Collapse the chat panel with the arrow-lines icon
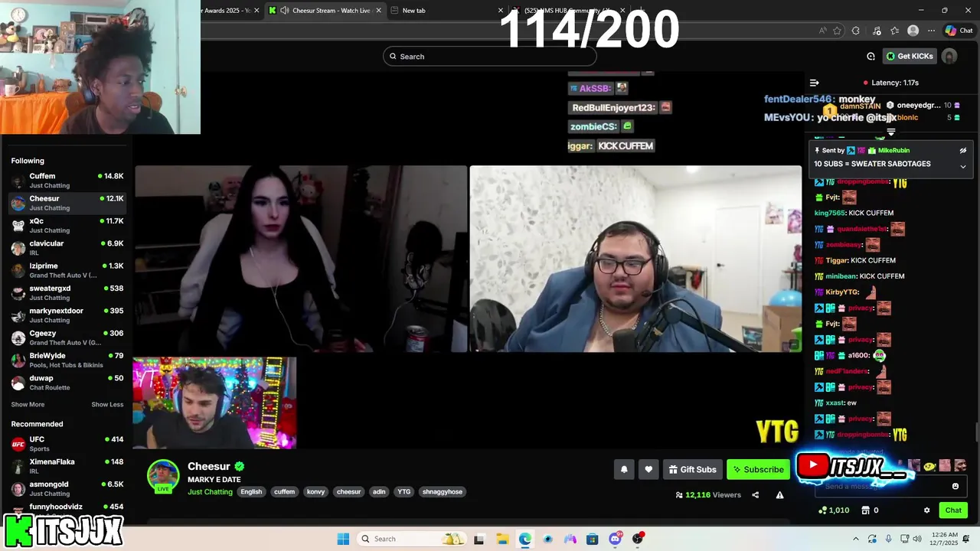Screen dimensions: 980x551 (x=815, y=83)
